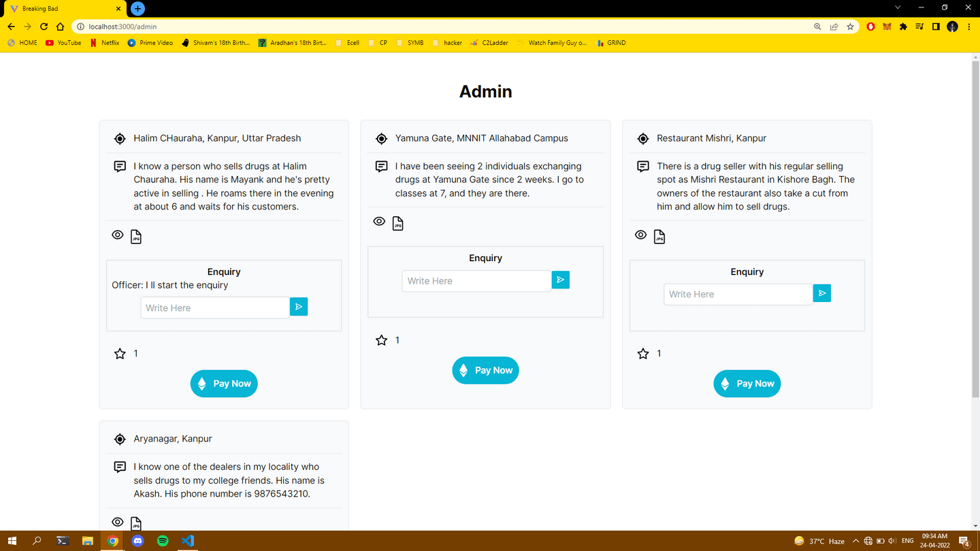Open Visual Studio Code from taskbar

[188, 541]
